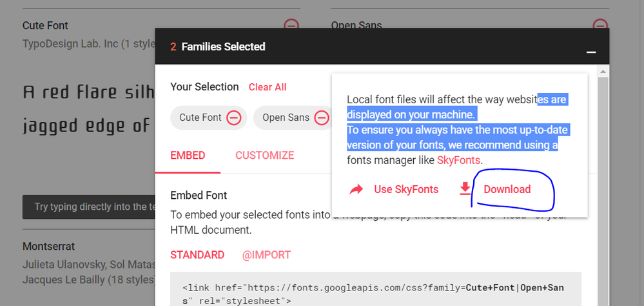
Task: Open the EMBED tab
Action: click(x=188, y=156)
